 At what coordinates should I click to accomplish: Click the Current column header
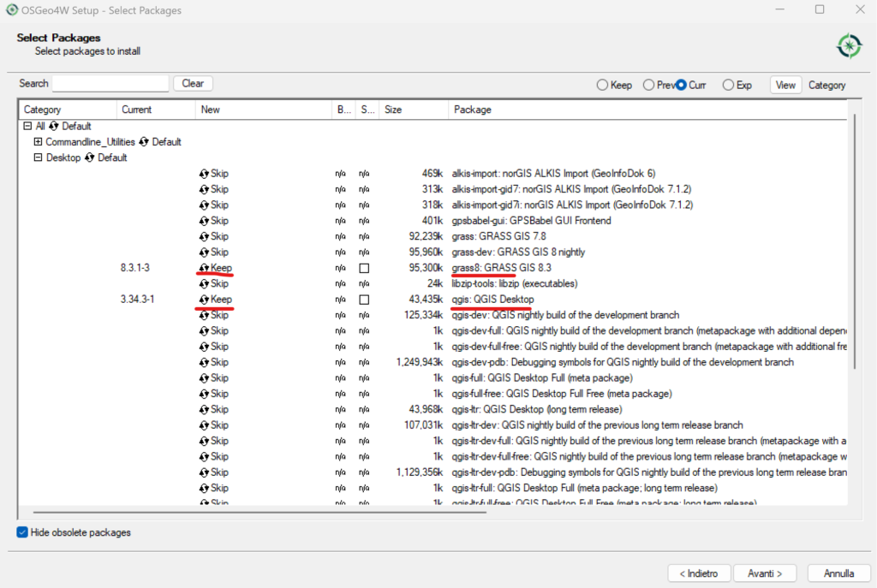click(x=156, y=110)
